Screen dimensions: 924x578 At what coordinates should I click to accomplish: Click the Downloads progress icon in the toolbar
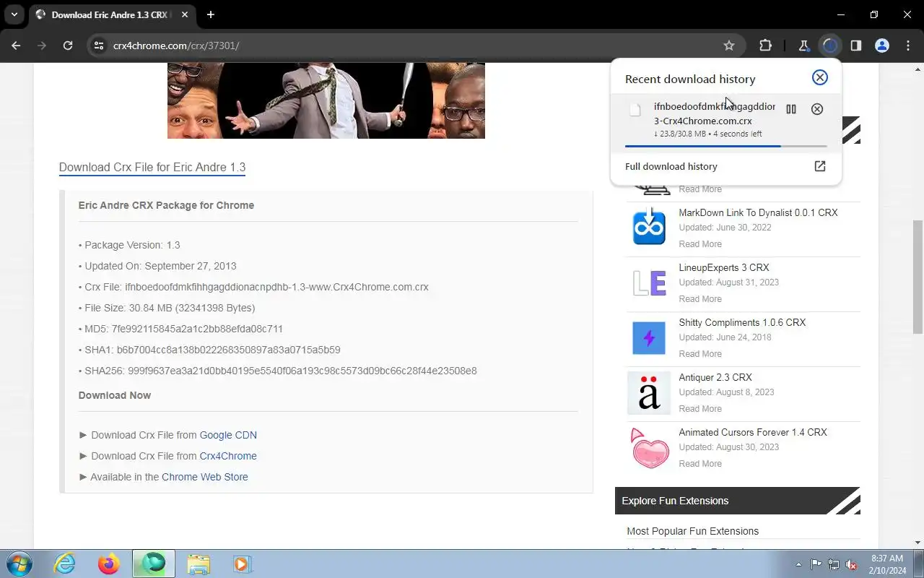click(830, 46)
